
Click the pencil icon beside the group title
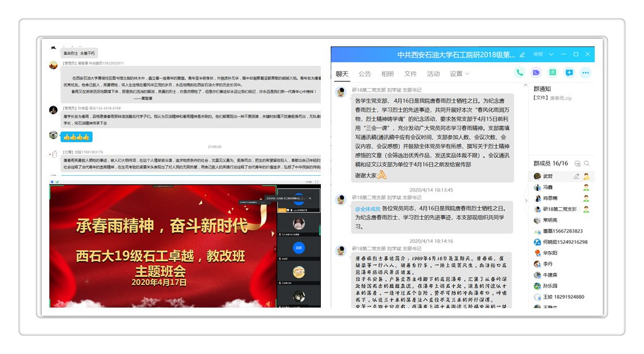point(522,55)
